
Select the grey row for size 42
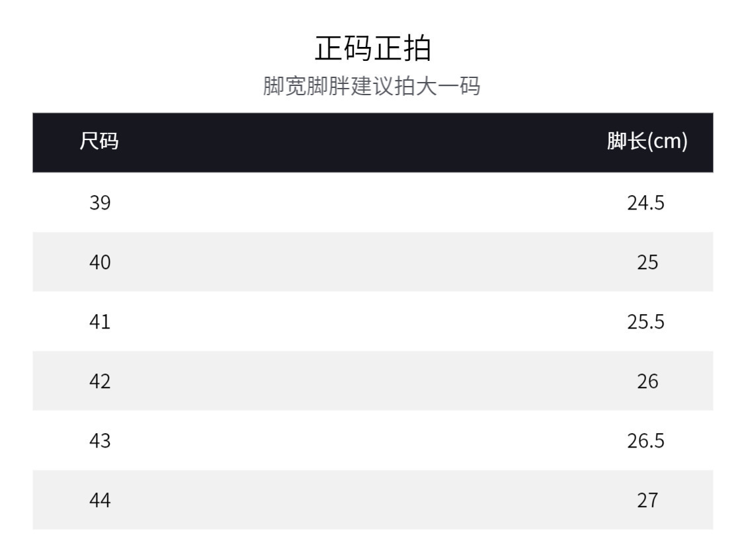pyautogui.click(x=372, y=381)
